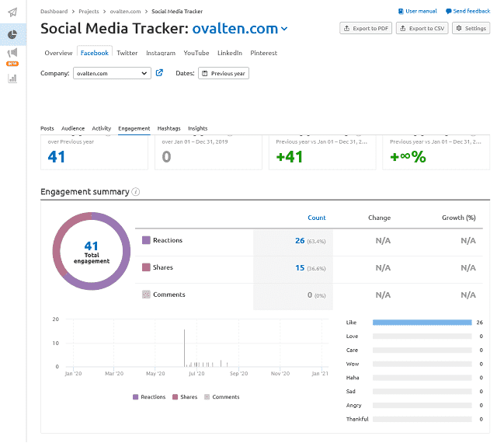Click the +41 change card value
This screenshot has height=443, width=504.
[x=290, y=157]
